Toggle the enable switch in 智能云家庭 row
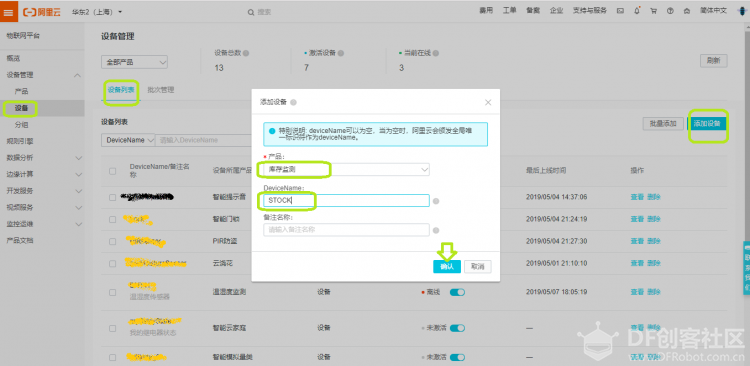750x366 pixels. pyautogui.click(x=457, y=328)
